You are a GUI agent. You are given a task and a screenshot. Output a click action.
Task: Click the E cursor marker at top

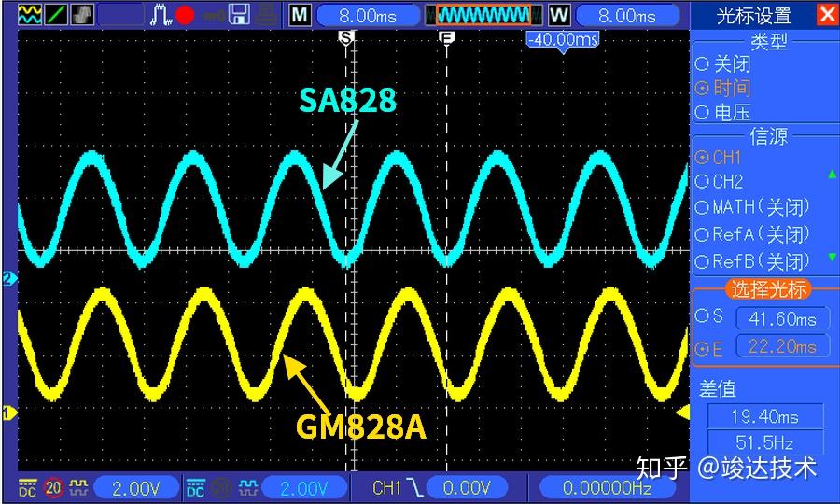pyautogui.click(x=446, y=37)
